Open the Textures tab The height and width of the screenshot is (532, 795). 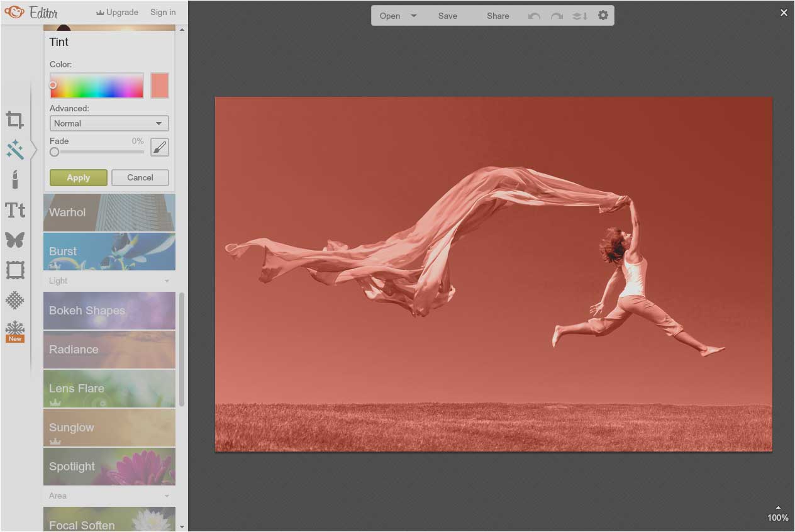pos(15,300)
